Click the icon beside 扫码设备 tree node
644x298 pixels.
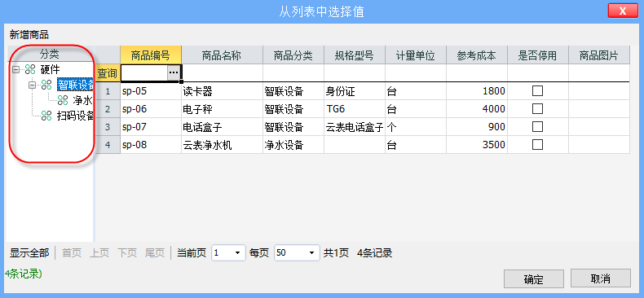point(46,116)
